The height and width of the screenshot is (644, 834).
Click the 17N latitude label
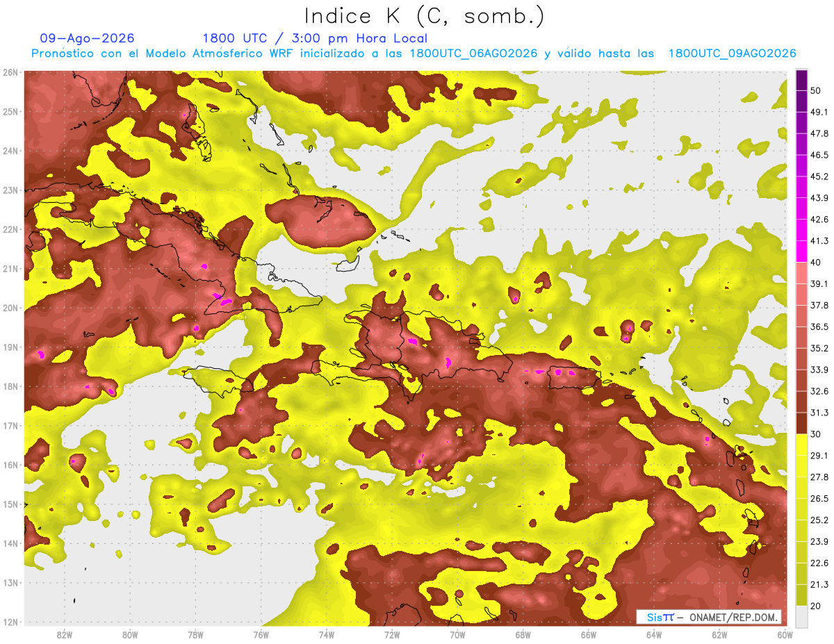pos(10,426)
